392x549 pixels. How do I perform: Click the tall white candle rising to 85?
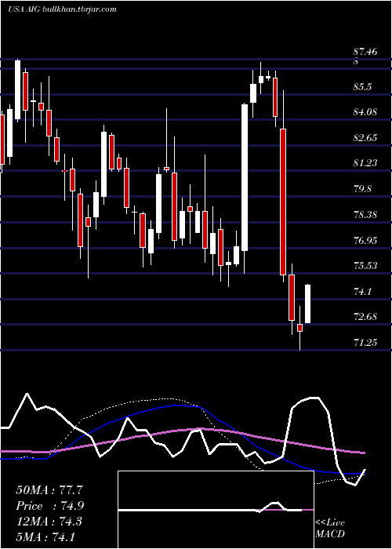[245, 177]
